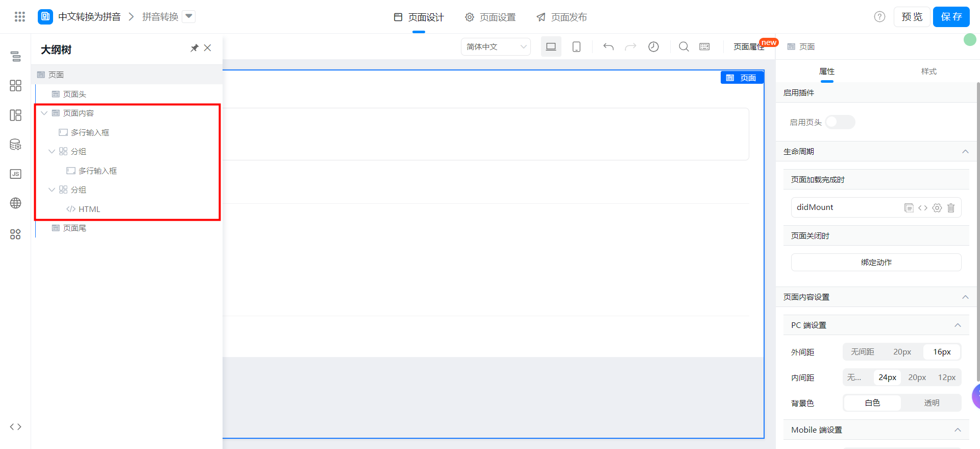Click the 绑定动作 button
Screen dimensions: 980x449
pos(876,263)
